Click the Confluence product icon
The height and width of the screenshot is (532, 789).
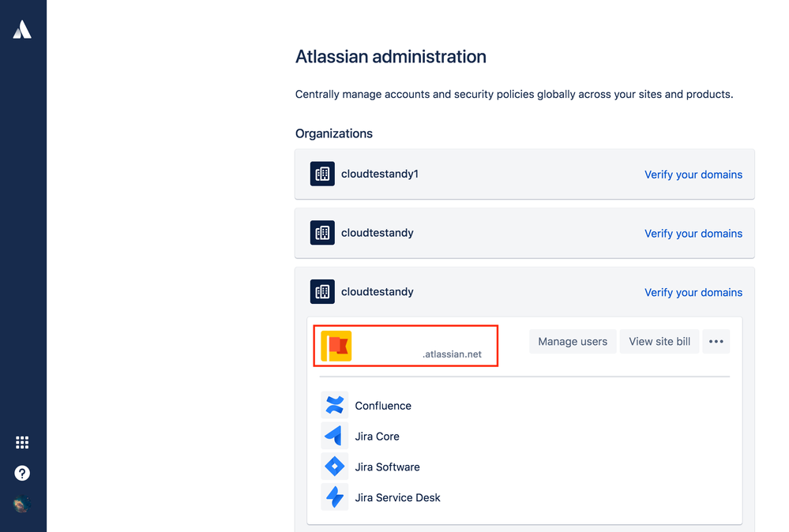coord(335,405)
